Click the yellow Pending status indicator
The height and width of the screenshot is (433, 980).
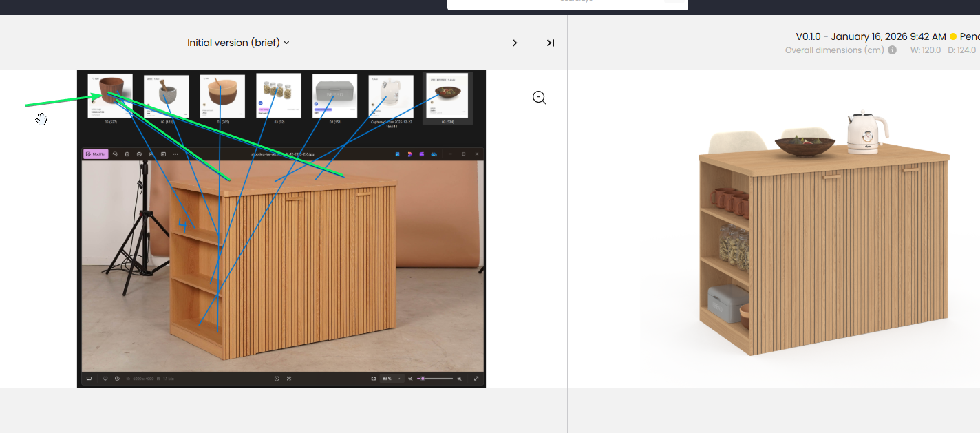click(953, 36)
